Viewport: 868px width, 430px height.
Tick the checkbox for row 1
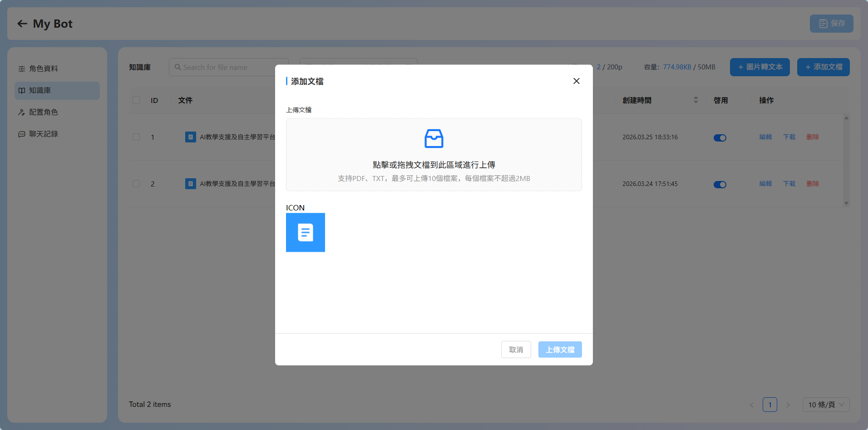136,137
